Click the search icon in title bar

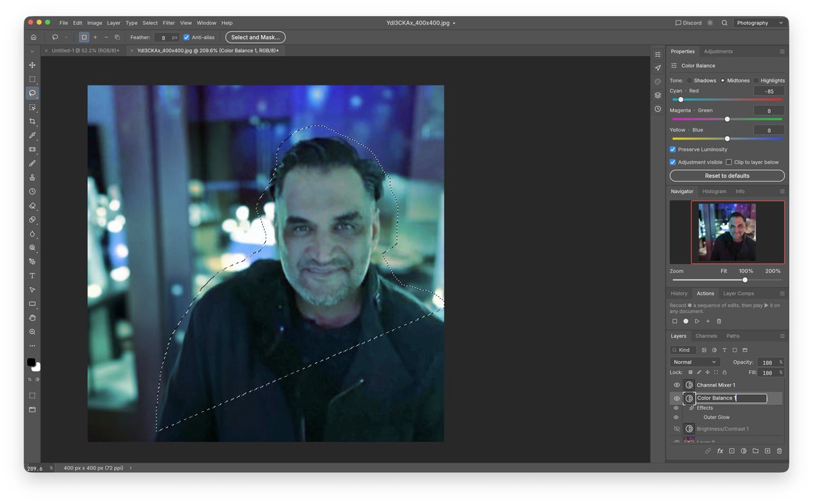(724, 23)
